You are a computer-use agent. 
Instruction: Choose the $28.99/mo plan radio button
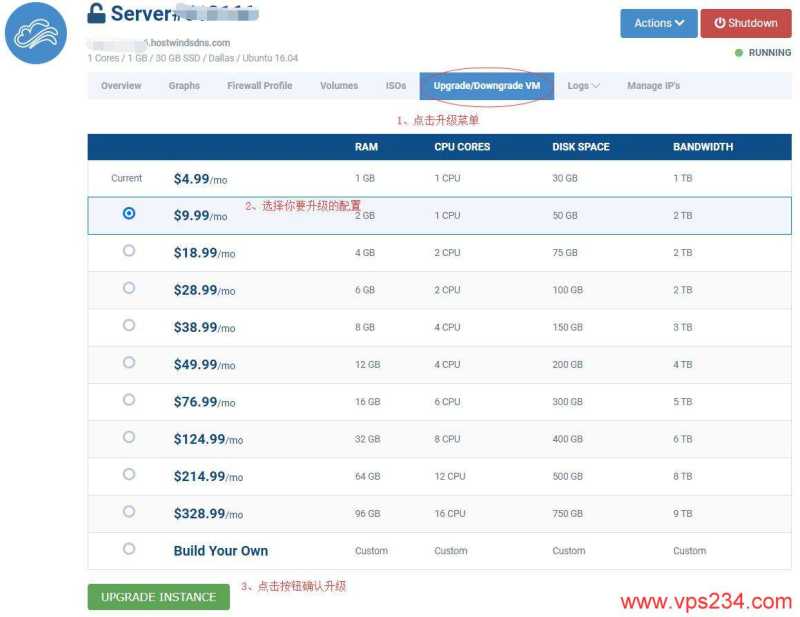click(129, 287)
